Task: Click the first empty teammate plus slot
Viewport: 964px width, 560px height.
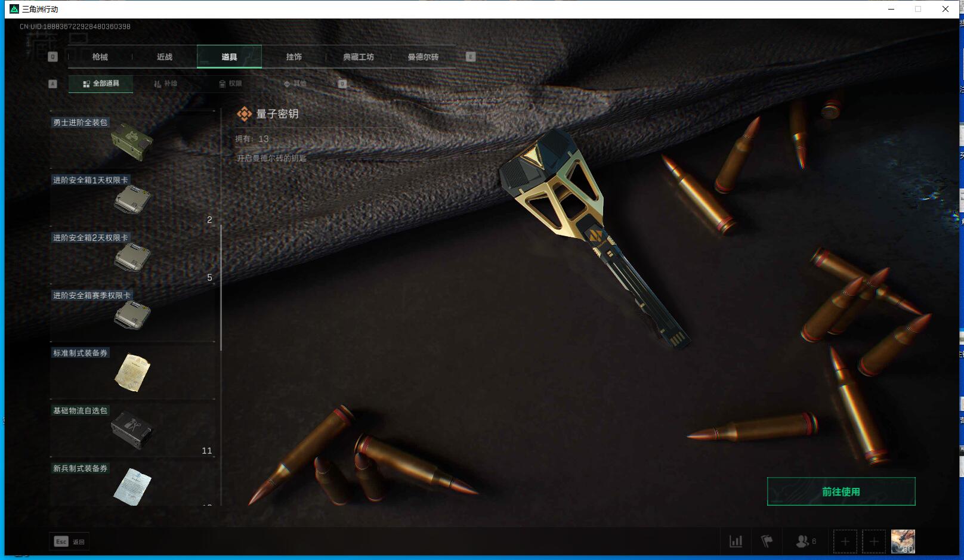Action: (x=845, y=542)
